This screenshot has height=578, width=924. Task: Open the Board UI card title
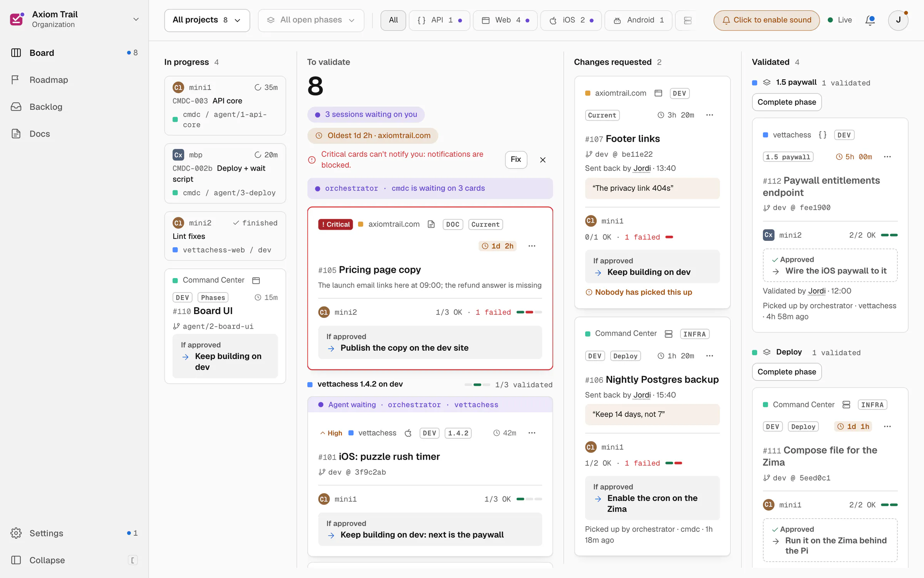point(213,311)
